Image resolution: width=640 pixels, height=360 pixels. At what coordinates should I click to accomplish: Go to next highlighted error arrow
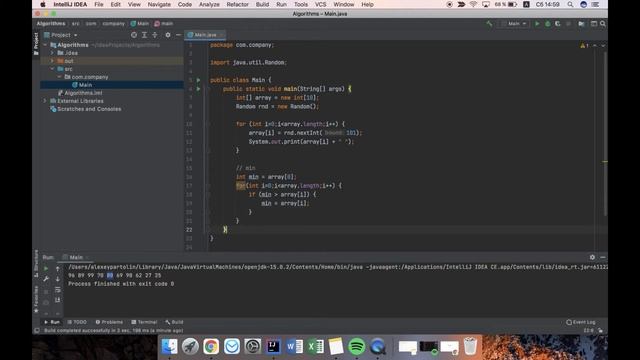pos(603,46)
